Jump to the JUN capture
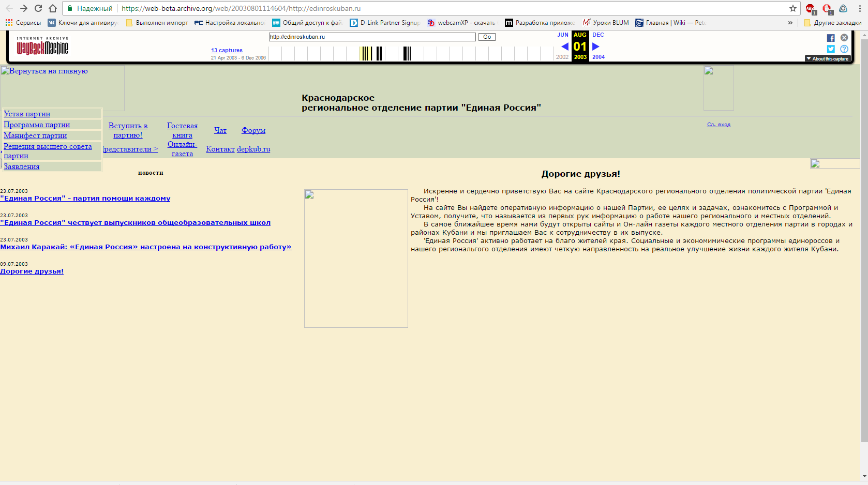 point(563,35)
